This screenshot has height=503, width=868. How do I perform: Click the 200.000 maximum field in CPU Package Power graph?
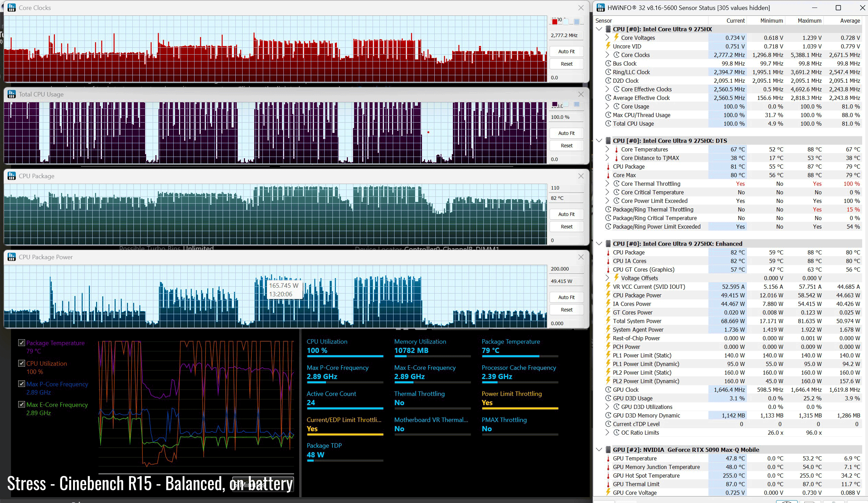pos(566,269)
